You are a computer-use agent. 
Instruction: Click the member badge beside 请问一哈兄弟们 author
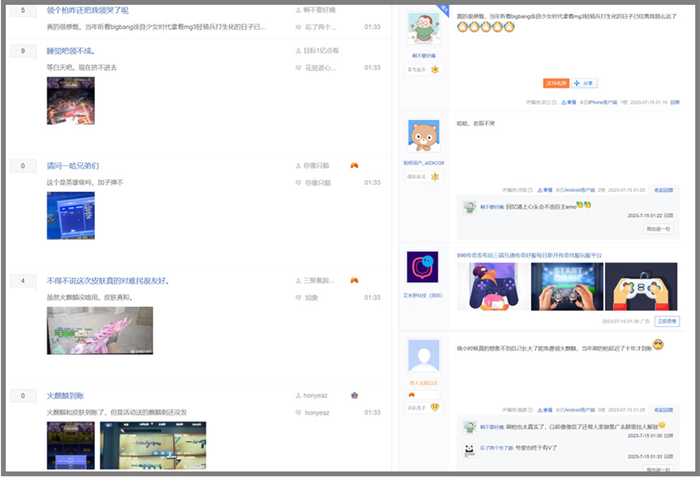[354, 165]
